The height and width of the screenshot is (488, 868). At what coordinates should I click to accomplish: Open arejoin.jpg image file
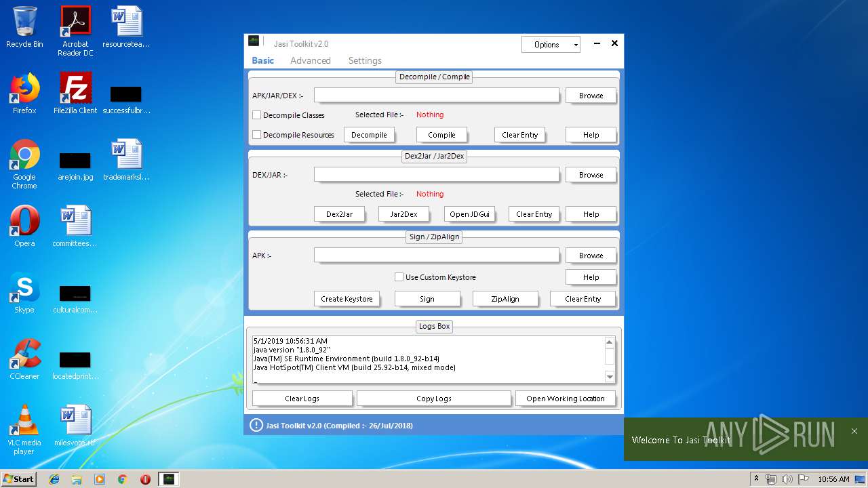click(x=75, y=166)
